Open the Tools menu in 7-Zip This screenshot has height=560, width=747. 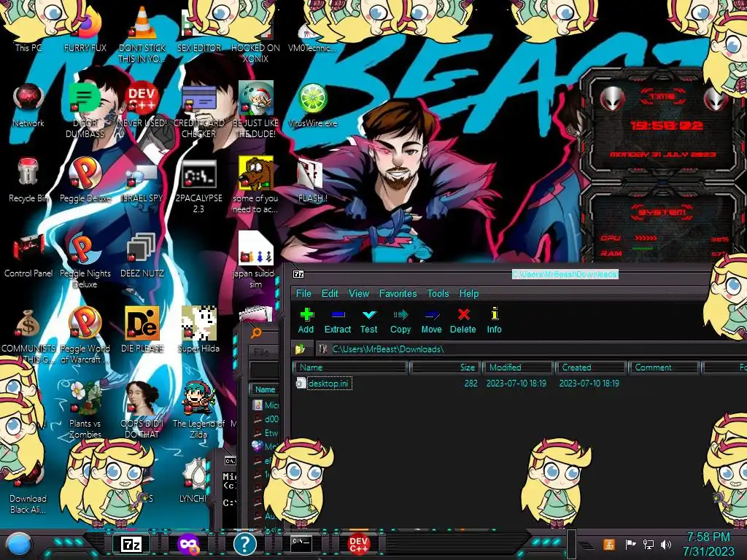[438, 293]
